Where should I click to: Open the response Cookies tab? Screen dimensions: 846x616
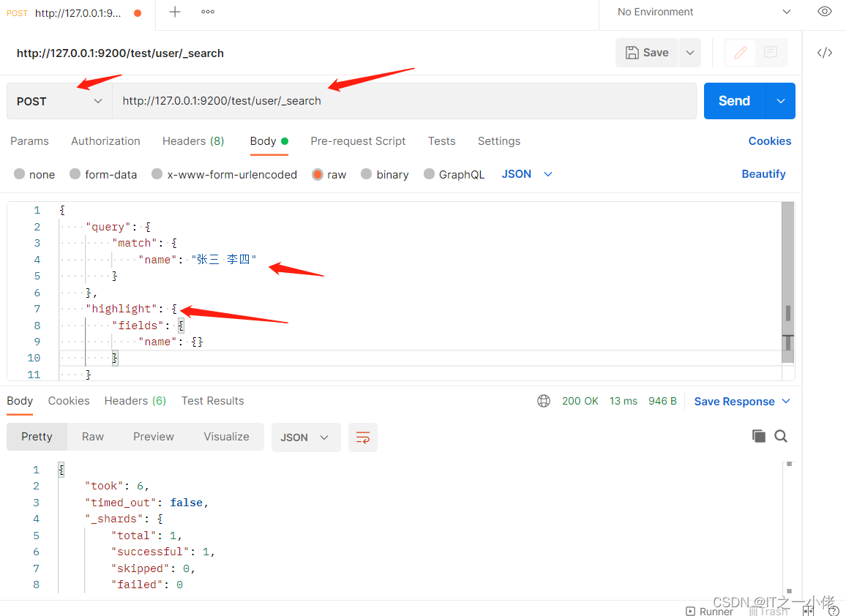69,401
